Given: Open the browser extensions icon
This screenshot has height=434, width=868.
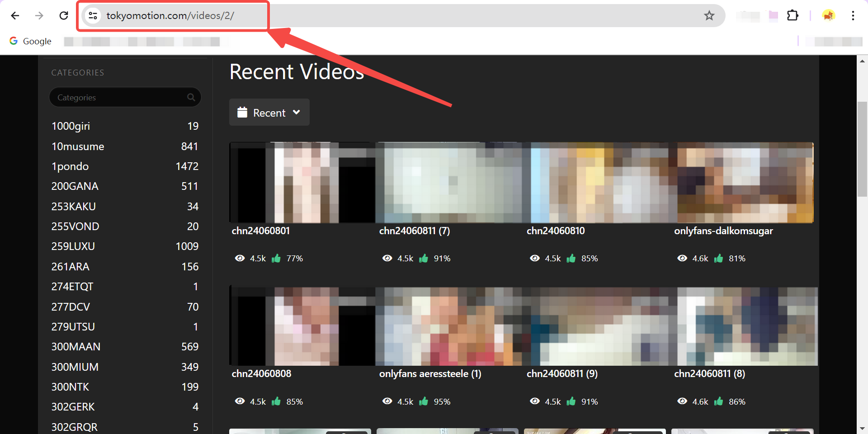Looking at the screenshot, I should (793, 15).
